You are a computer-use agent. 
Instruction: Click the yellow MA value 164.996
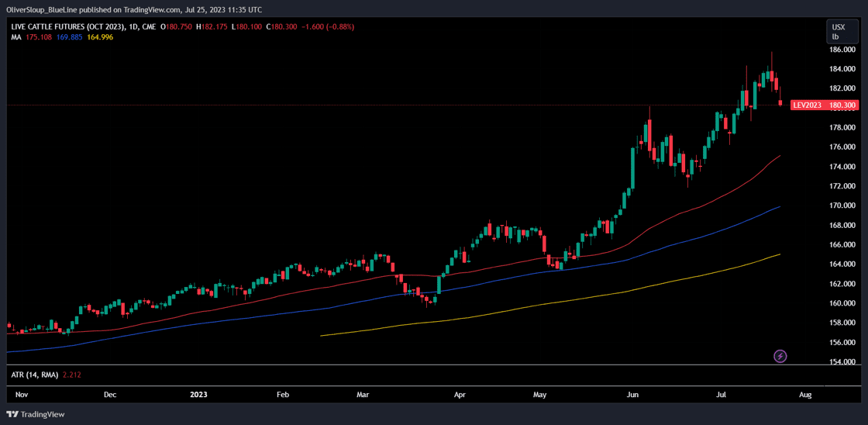coord(100,36)
